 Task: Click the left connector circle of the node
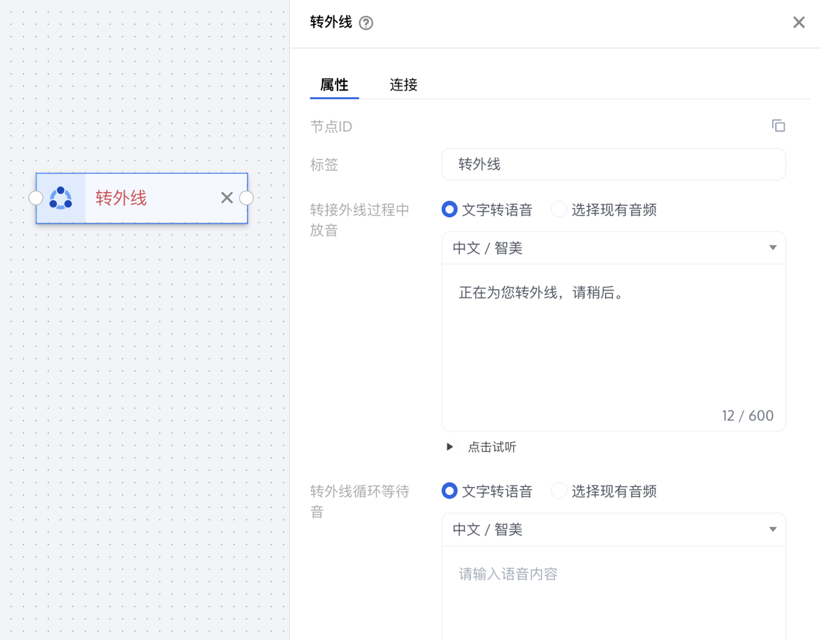coord(36,198)
